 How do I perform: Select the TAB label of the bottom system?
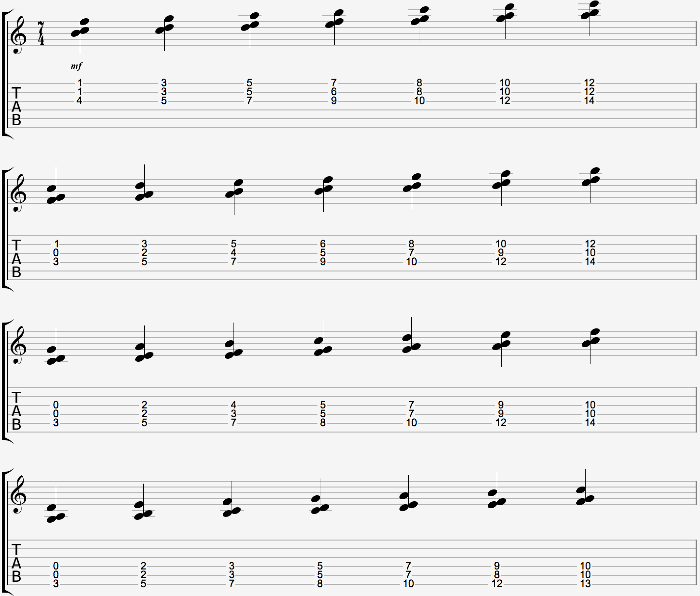[x=16, y=563]
